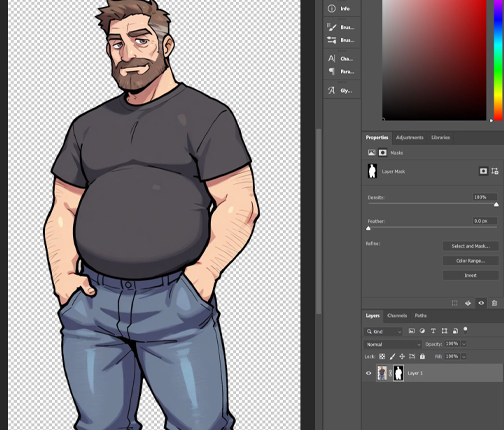Switch to the Adjustments tab

coord(409,137)
